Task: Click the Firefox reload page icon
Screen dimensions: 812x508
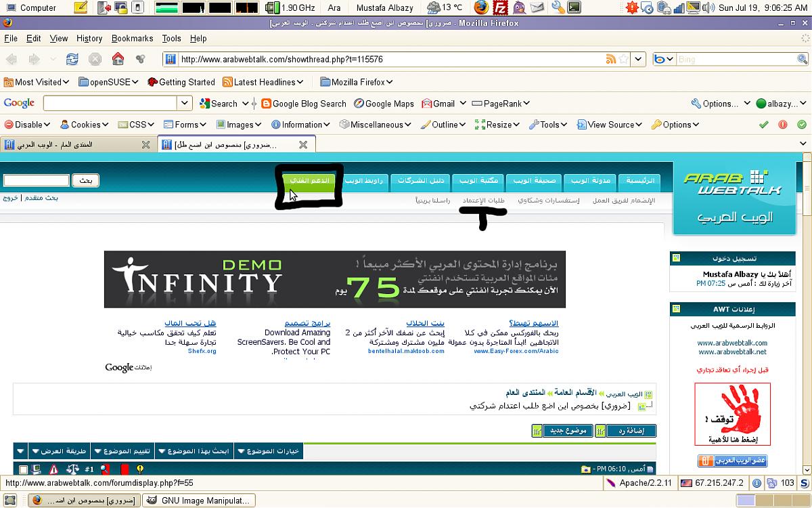Action: coord(72,59)
